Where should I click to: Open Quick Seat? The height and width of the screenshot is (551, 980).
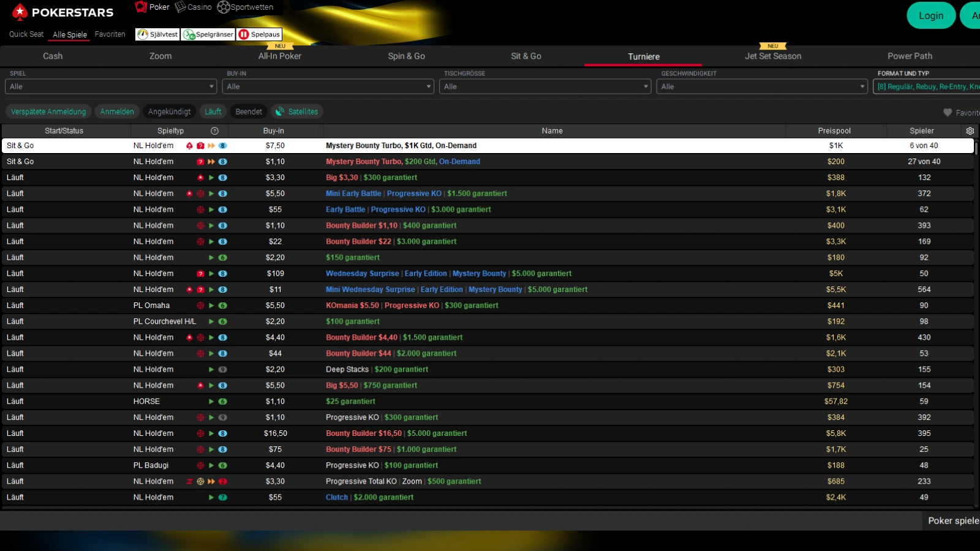(26, 34)
